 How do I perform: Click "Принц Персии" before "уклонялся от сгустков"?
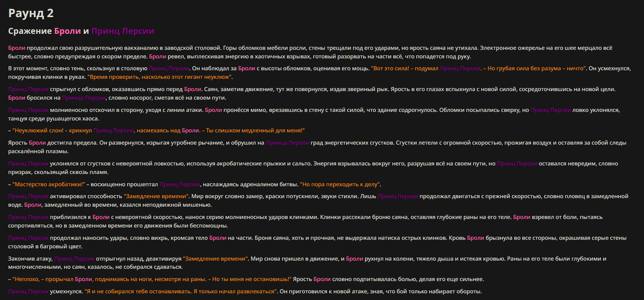(28, 164)
